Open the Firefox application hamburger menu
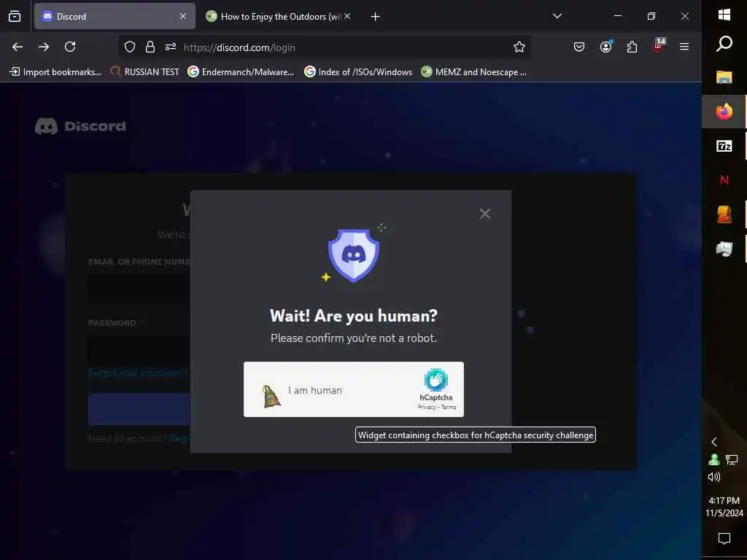Image resolution: width=747 pixels, height=560 pixels. [684, 47]
